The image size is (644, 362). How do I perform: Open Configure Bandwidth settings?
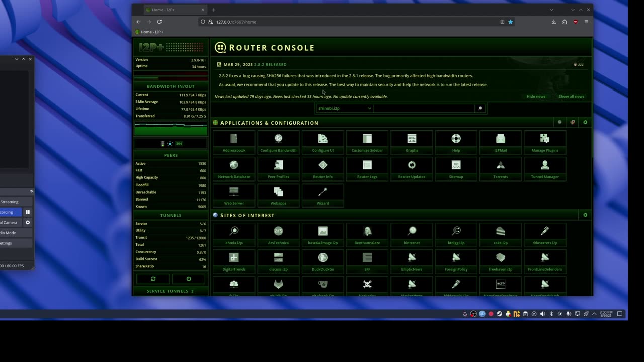[x=278, y=142]
